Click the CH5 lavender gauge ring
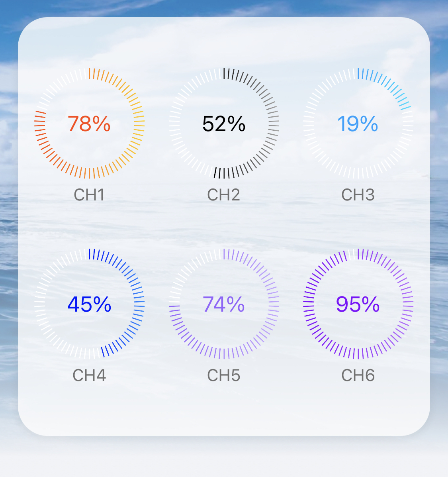The height and width of the screenshot is (477, 448). pos(224,304)
